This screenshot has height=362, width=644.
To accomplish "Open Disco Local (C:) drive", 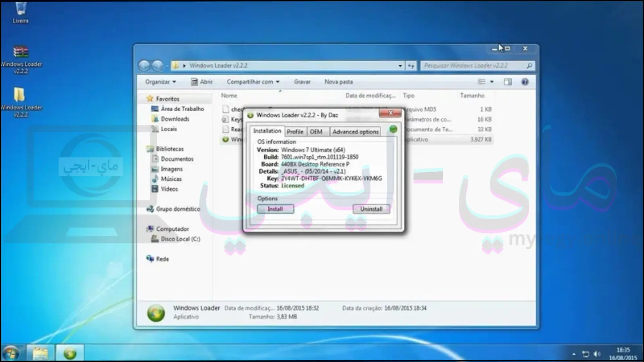I will coord(176,239).
